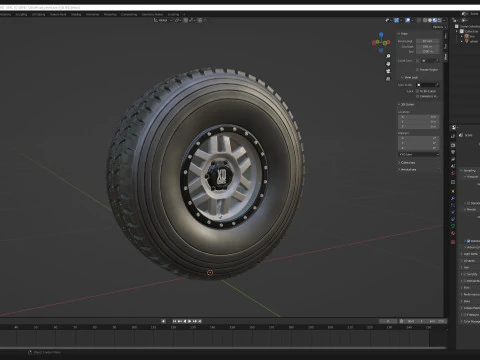480x360 pixels.
Task: Jump to timeline end frame
Action: [x=200, y=321]
